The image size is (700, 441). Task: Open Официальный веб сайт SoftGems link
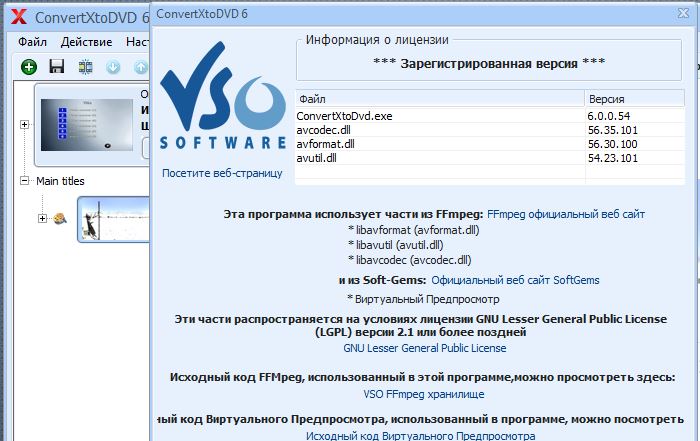click(515, 280)
